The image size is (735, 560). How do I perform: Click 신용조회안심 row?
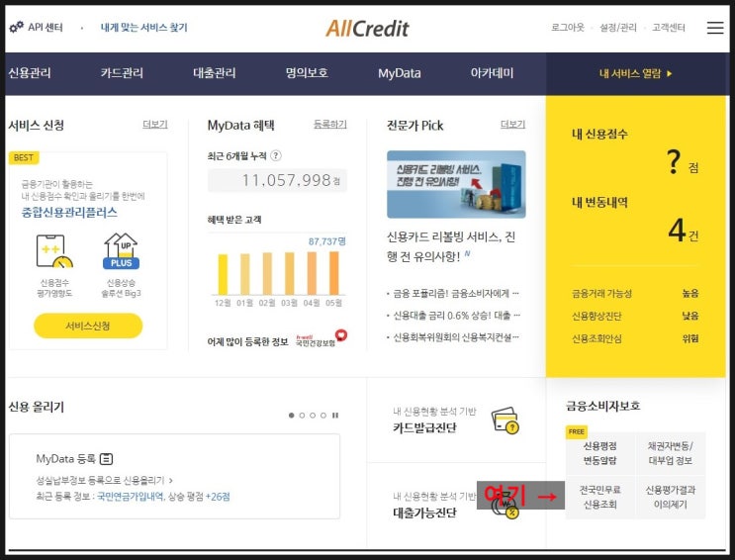pyautogui.click(x=635, y=338)
